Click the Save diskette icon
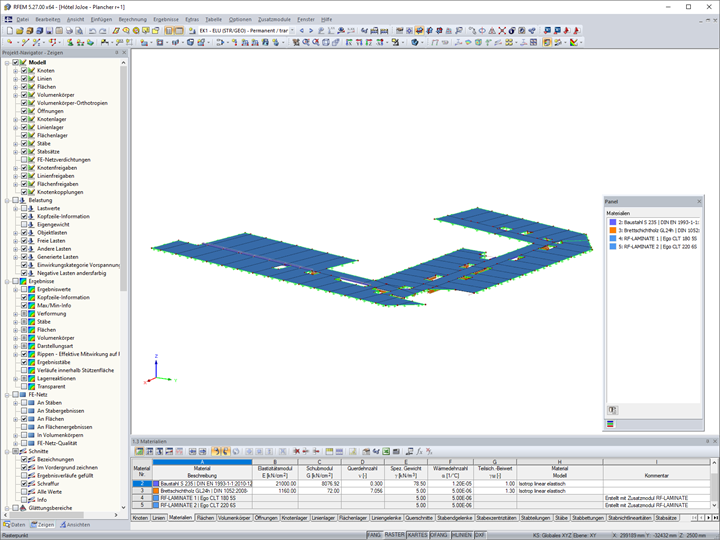The height and width of the screenshot is (540, 720). coord(49,31)
